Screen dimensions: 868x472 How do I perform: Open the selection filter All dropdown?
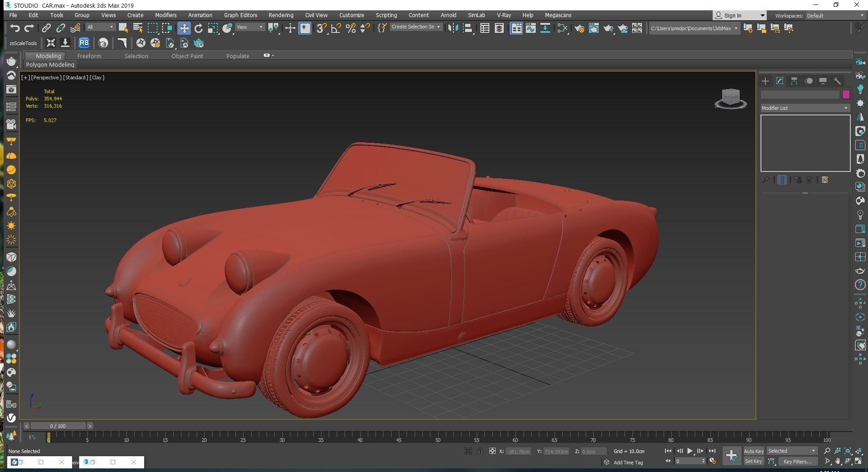coord(100,27)
